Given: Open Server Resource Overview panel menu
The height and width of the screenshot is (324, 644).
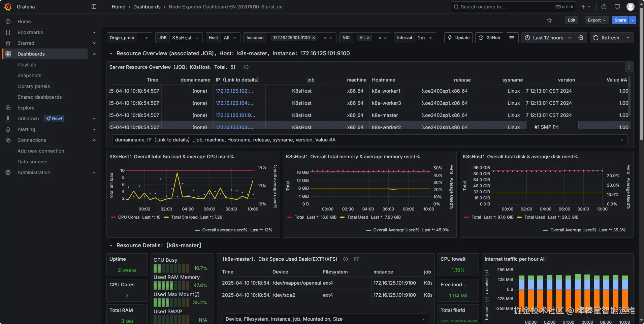Looking at the screenshot, I should (629, 67).
